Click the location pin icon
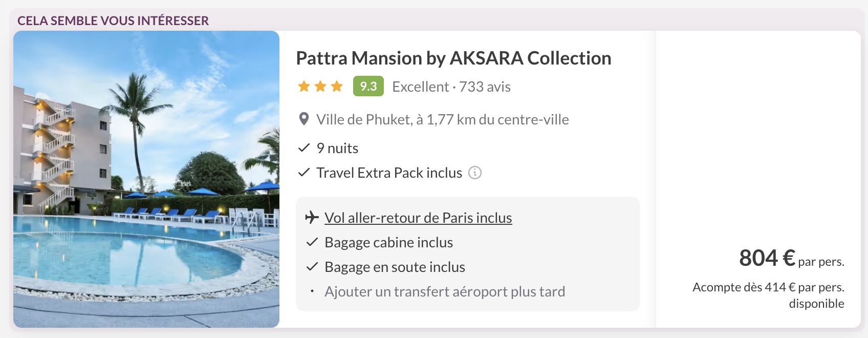This screenshot has height=338, width=868. [x=303, y=119]
